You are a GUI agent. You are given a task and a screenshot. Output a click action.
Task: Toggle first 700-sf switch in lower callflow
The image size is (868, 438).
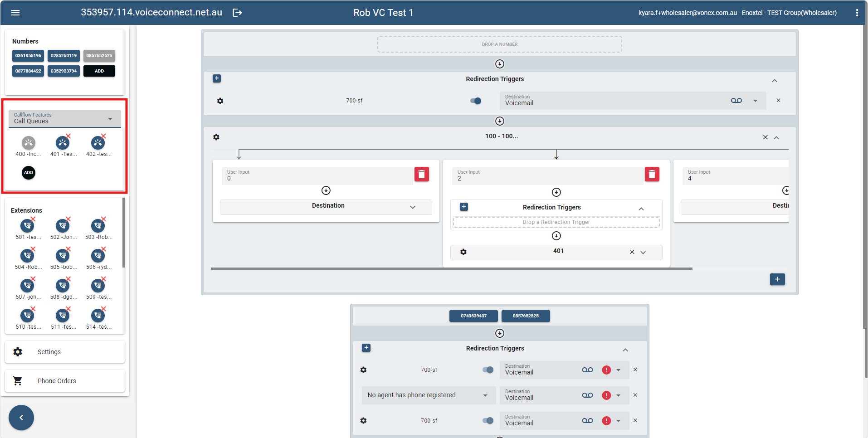coord(488,370)
